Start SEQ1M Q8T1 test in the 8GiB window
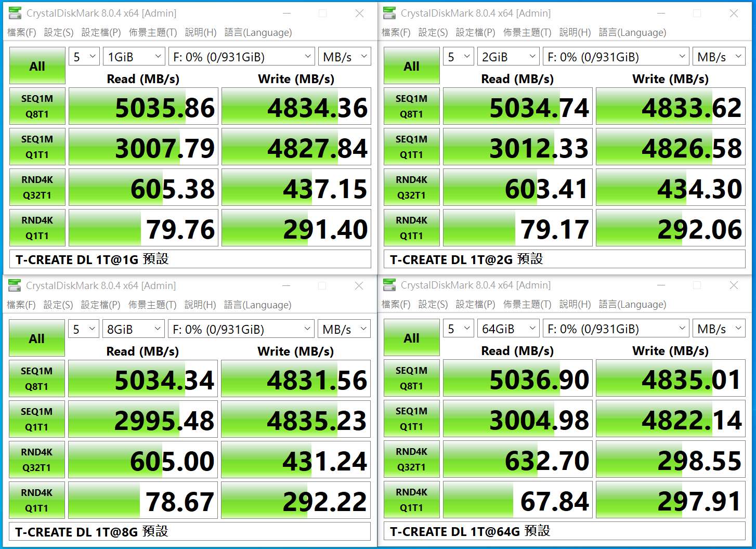Screen dimensions: 756x549 [x=37, y=379]
